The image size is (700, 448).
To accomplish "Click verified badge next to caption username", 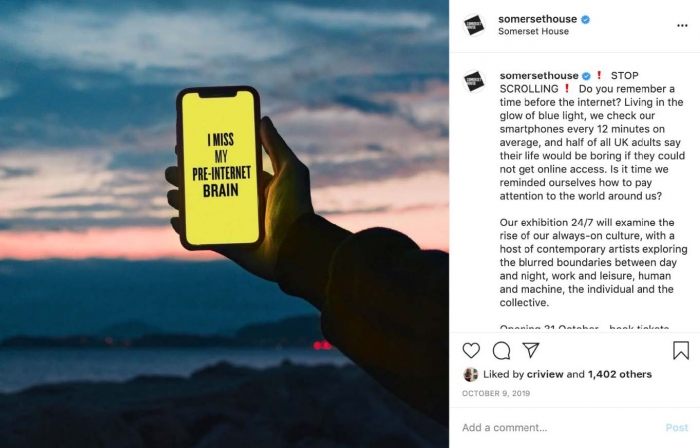I will pos(586,76).
